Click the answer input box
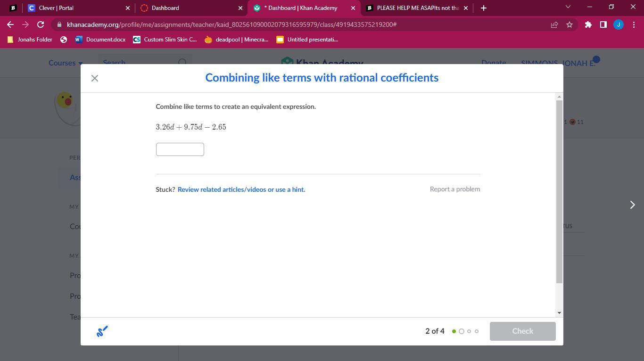 pyautogui.click(x=180, y=149)
